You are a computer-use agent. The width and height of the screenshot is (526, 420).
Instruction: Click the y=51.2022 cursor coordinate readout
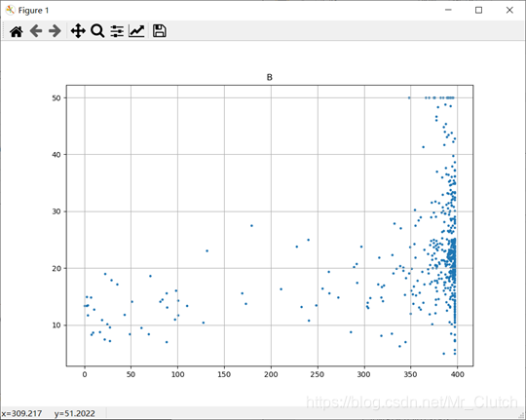pos(75,413)
